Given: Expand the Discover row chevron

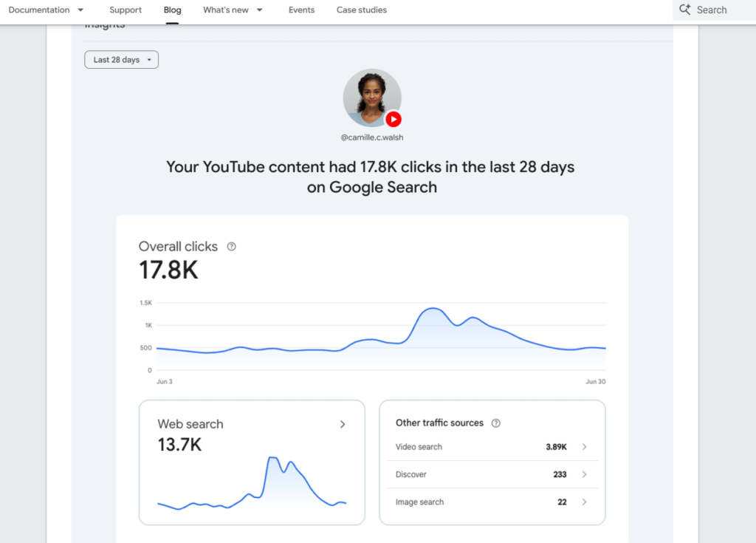Looking at the screenshot, I should (x=585, y=474).
